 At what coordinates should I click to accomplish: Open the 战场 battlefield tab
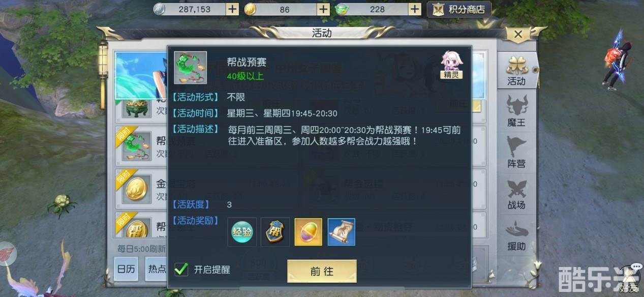516,194
